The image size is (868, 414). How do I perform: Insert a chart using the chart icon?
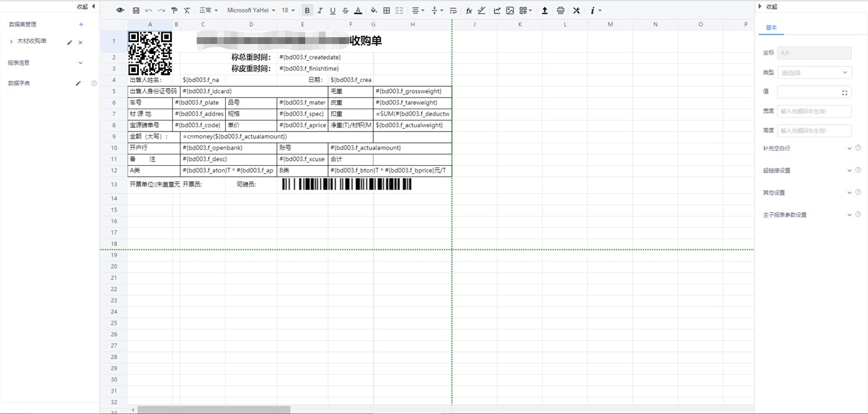tap(497, 11)
